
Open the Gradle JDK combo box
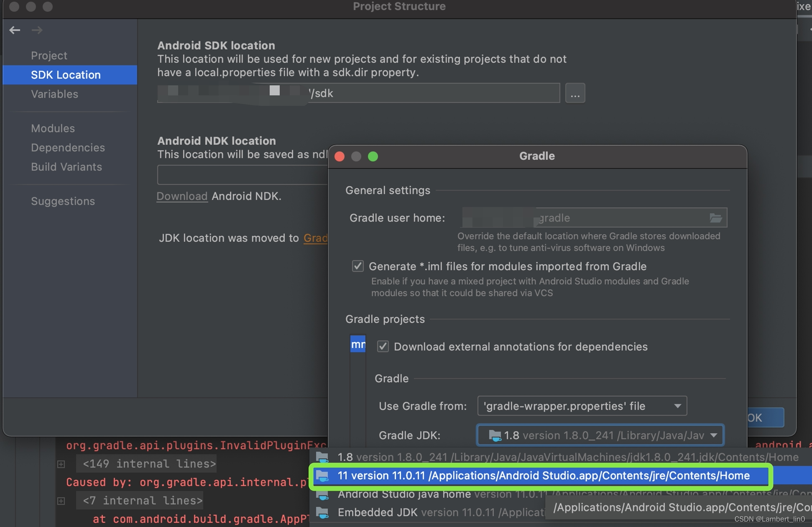[x=600, y=435]
